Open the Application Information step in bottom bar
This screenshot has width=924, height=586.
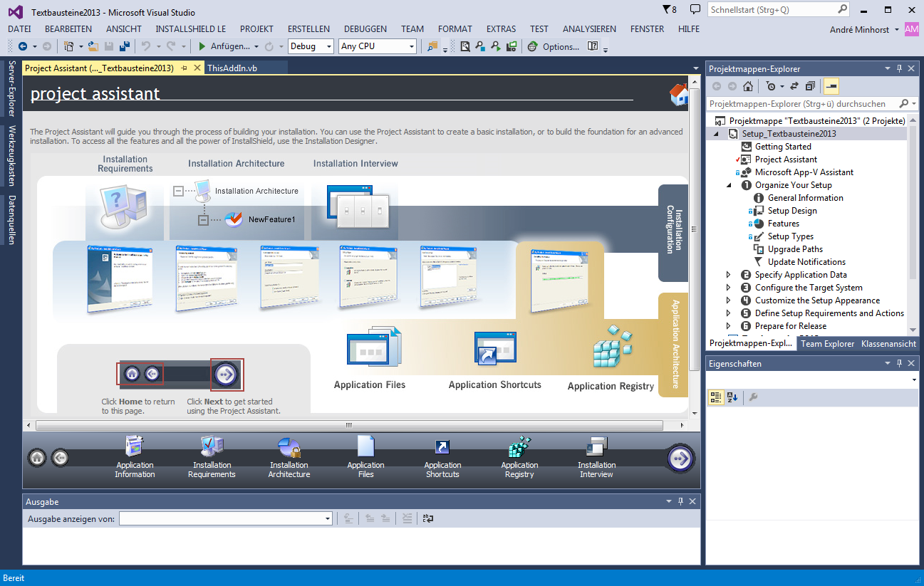tap(135, 458)
